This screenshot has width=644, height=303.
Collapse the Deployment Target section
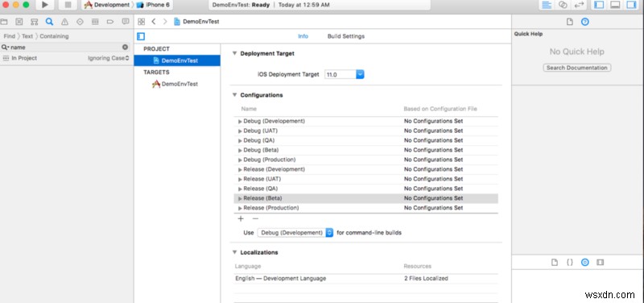[x=234, y=53]
